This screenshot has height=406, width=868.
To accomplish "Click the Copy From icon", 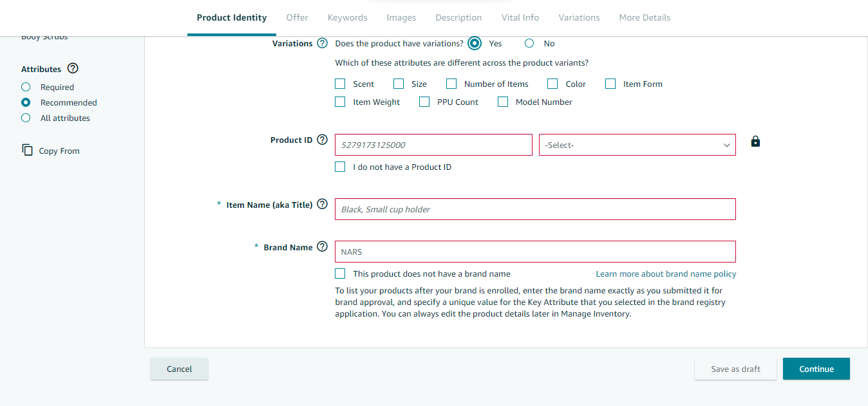I will [27, 150].
